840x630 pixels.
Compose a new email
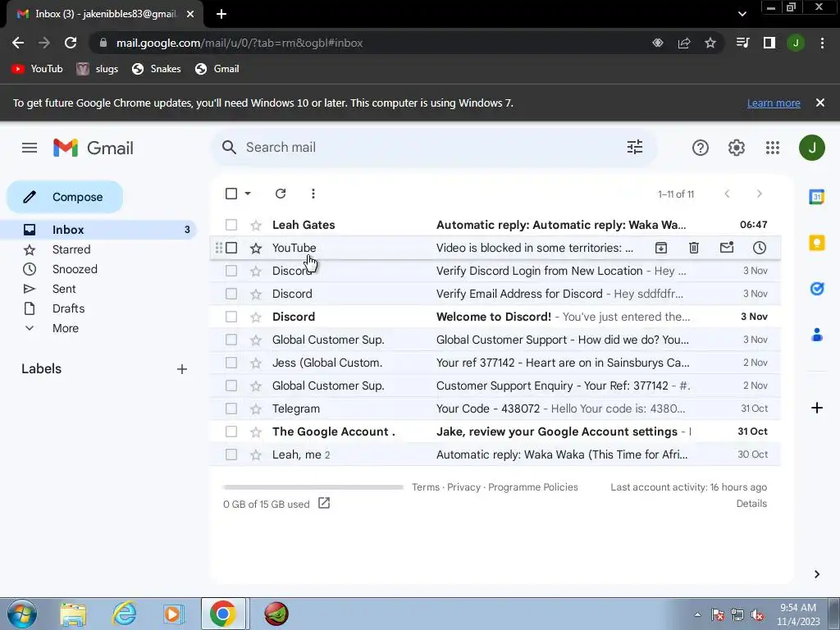[65, 197]
